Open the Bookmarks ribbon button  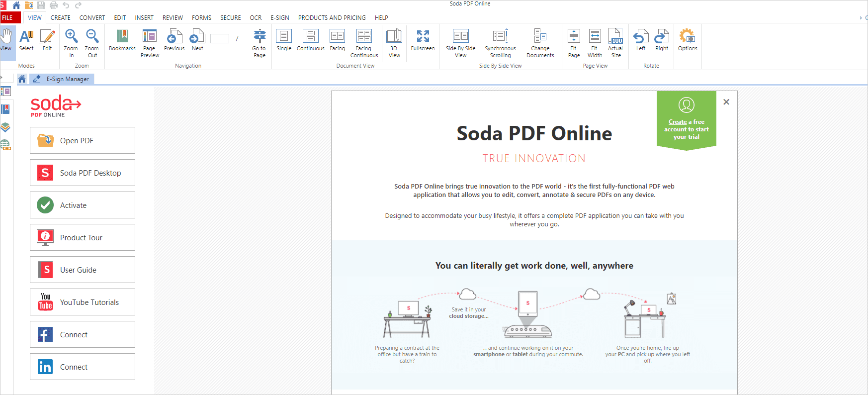122,40
